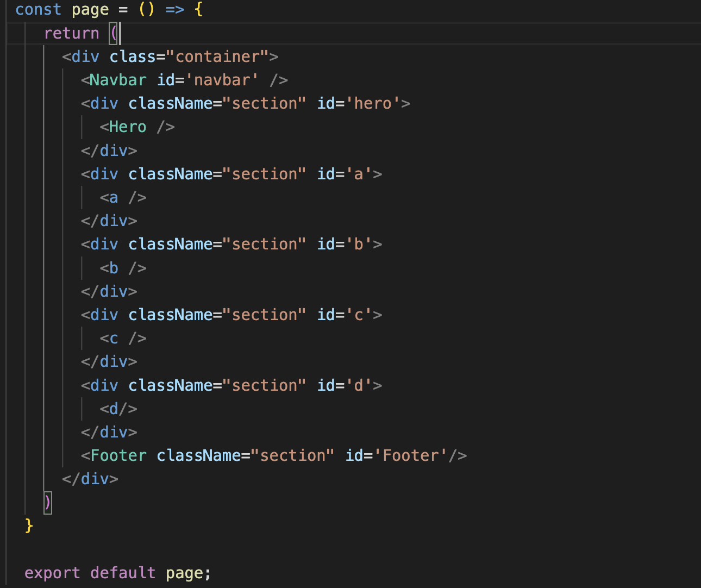Image resolution: width=701 pixels, height=588 pixels.
Task: Click the Footer component tag
Action: (x=118, y=455)
